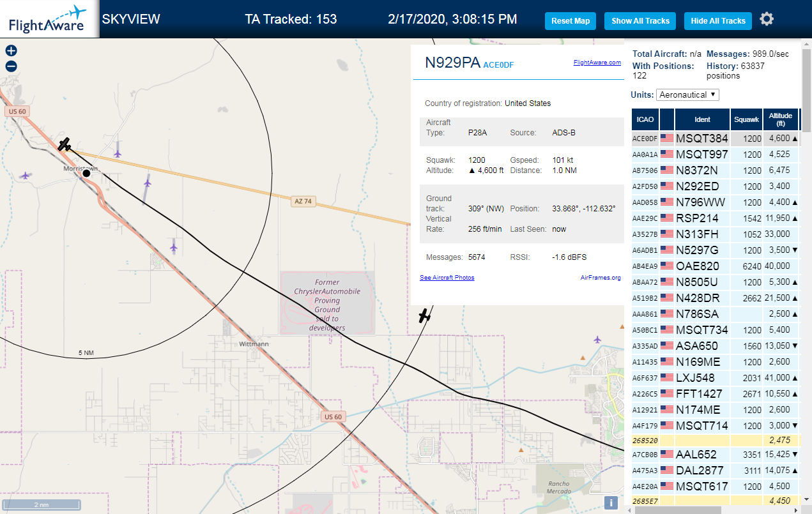Select the row with ICAO 268520
Viewport: 812px width, 514px height.
(715, 440)
